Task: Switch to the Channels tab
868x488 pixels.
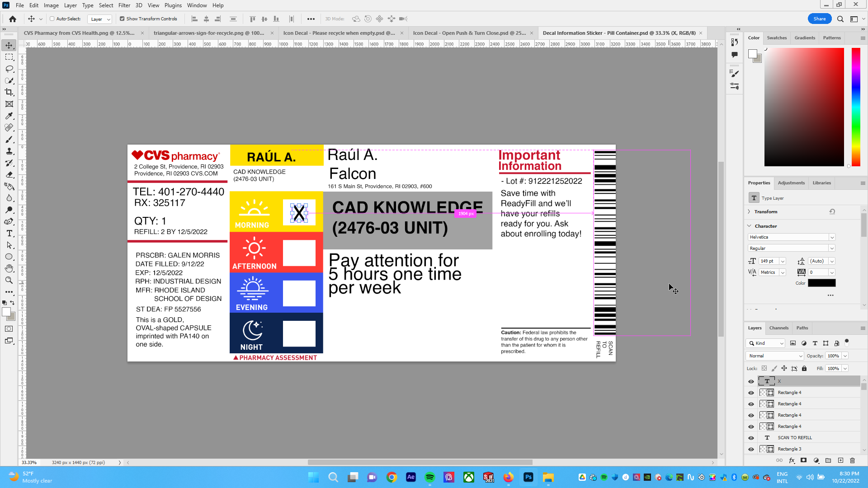Action: coord(778,328)
